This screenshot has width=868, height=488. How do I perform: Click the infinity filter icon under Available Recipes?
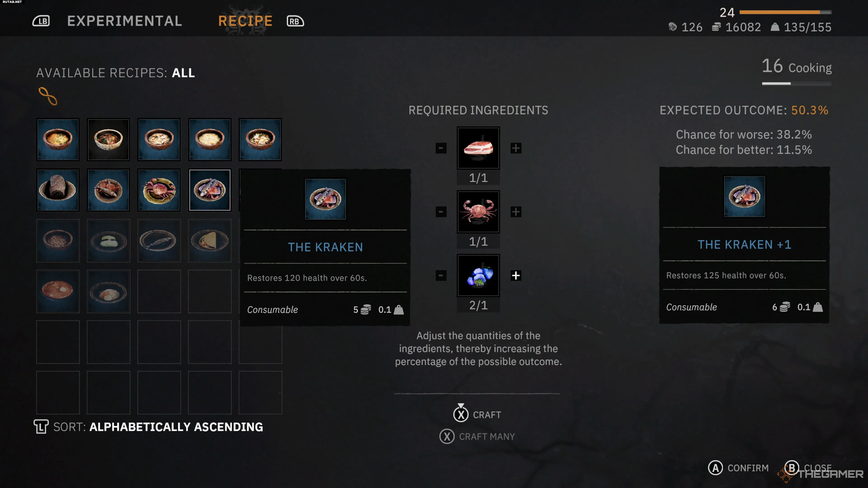(x=48, y=96)
